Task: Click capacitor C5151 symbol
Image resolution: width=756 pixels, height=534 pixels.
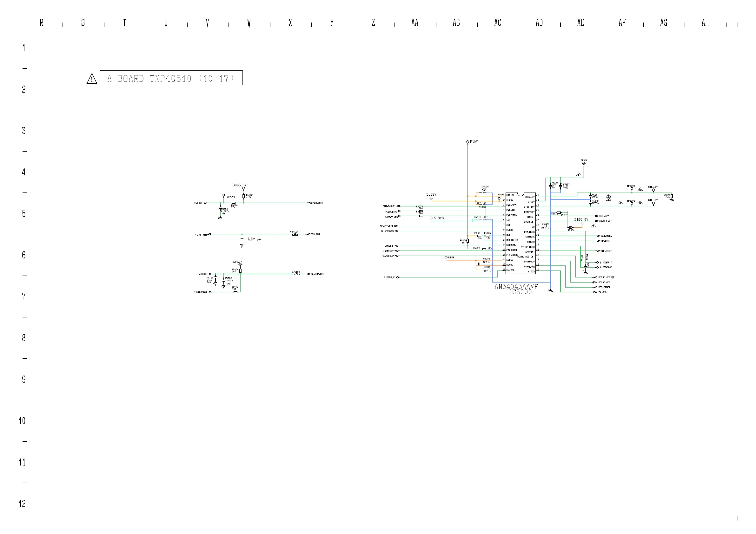Action: click(x=242, y=239)
